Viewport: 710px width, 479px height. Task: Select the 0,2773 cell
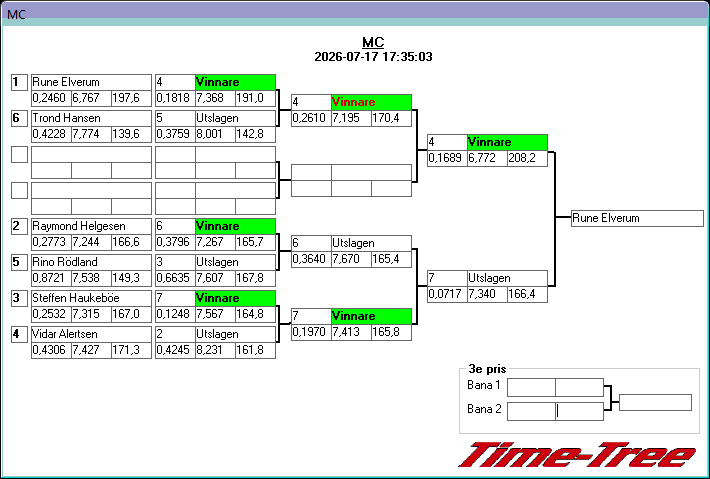tap(51, 242)
